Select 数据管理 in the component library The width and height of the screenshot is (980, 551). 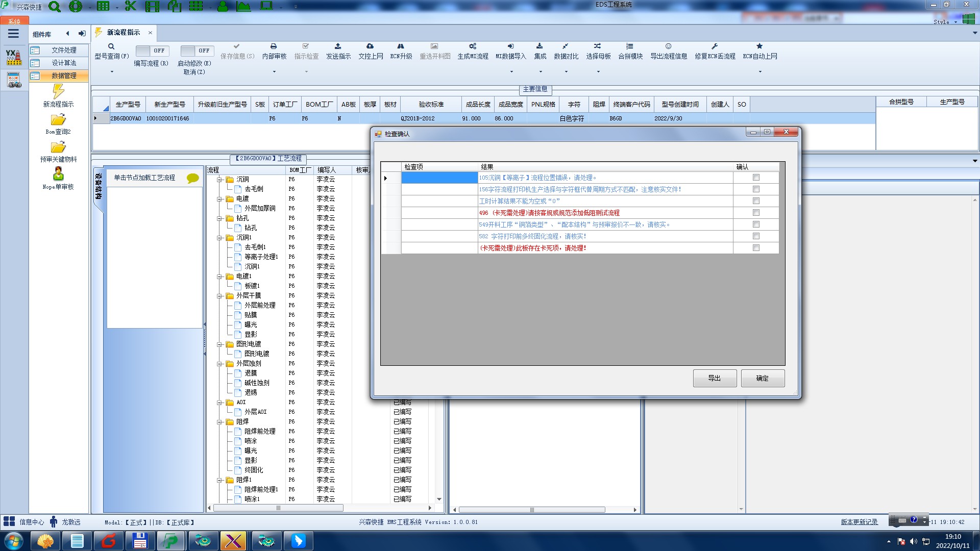[x=64, y=76]
